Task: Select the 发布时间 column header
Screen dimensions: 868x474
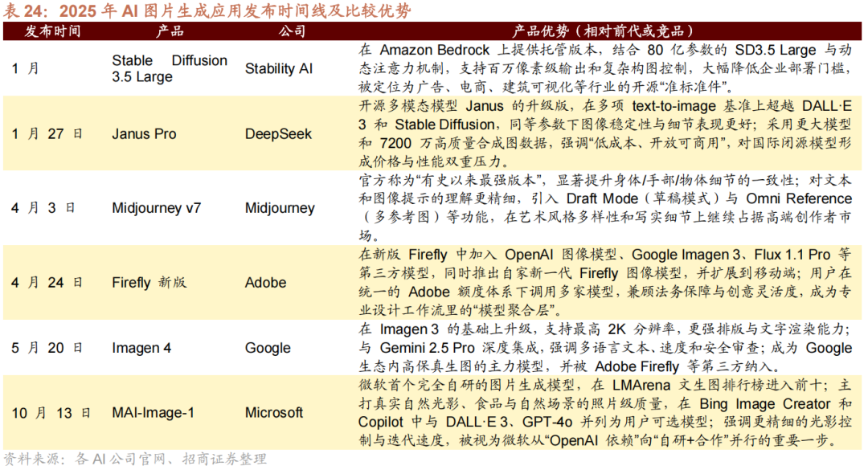Action: (52, 31)
